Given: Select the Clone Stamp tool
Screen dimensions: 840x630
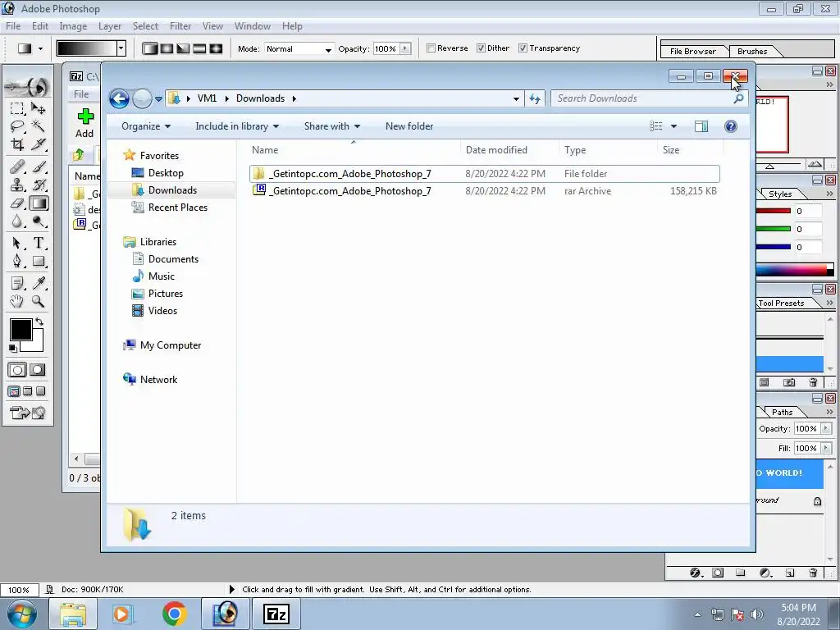Looking at the screenshot, I should tap(17, 185).
